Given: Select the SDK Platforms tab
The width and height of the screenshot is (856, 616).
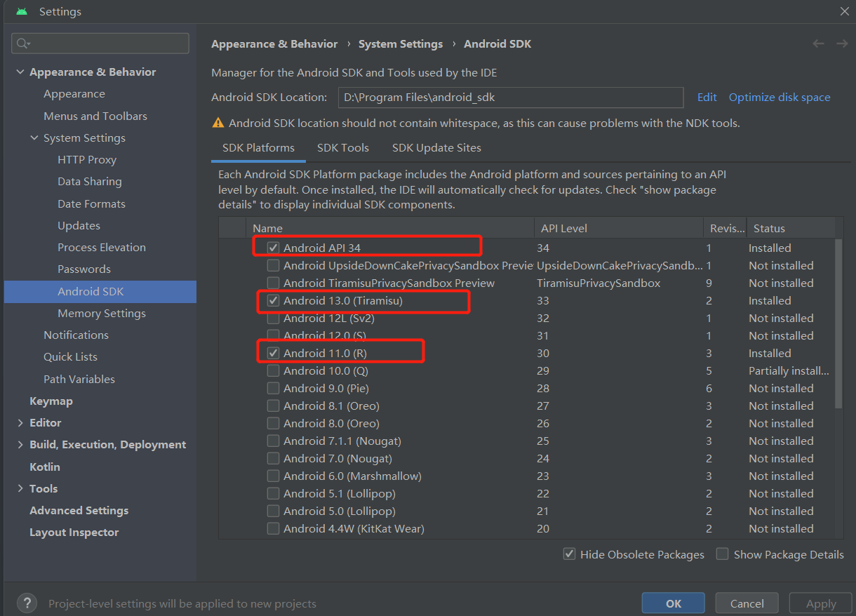Looking at the screenshot, I should pyautogui.click(x=258, y=148).
